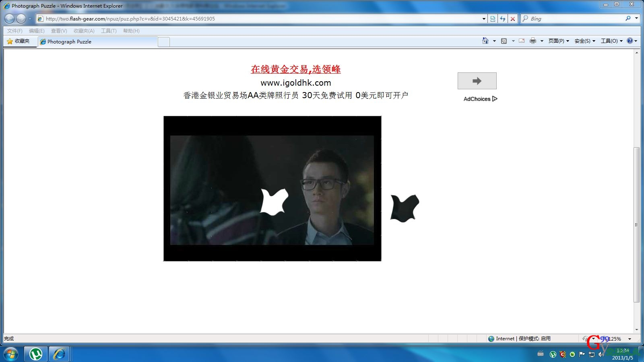The width and height of the screenshot is (644, 362).
Task: Click the browser Forward button
Action: click(21, 19)
